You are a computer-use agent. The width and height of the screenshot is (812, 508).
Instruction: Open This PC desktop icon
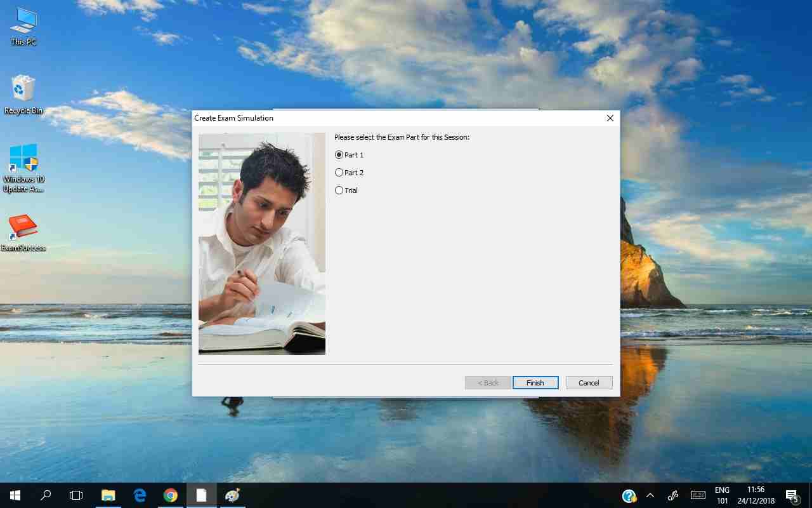[x=23, y=27]
